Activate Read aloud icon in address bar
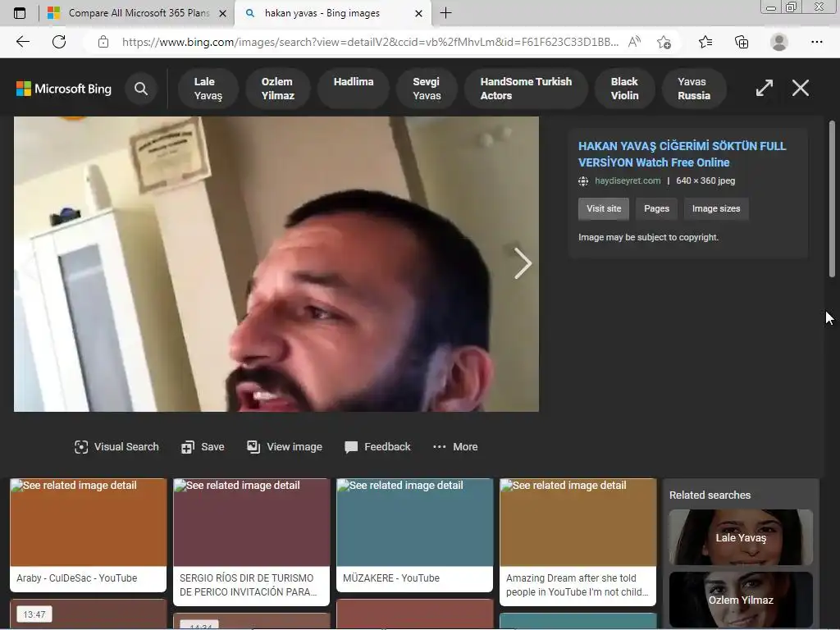The image size is (840, 630). [634, 42]
